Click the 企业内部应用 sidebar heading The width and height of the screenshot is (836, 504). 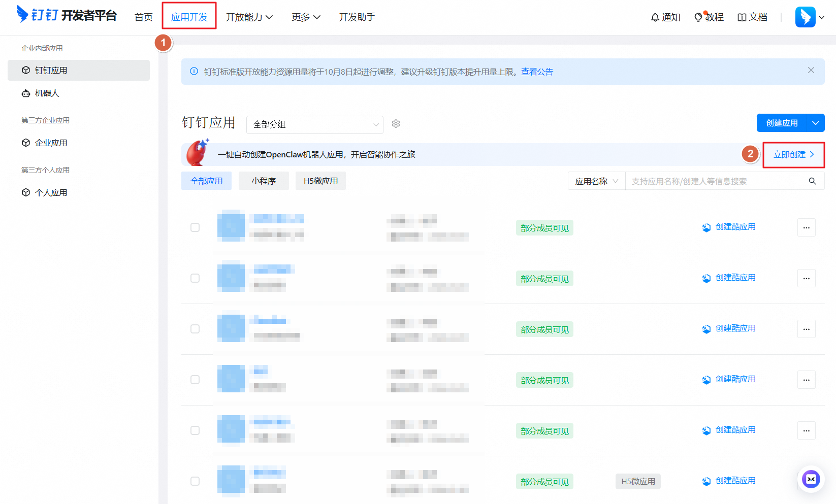pos(42,48)
